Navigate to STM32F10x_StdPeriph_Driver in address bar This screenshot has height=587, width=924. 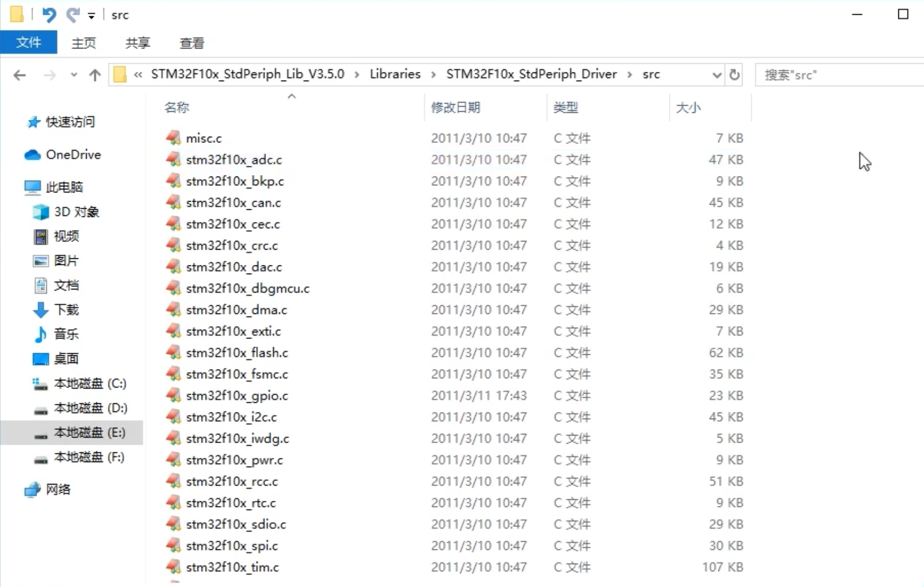532,74
